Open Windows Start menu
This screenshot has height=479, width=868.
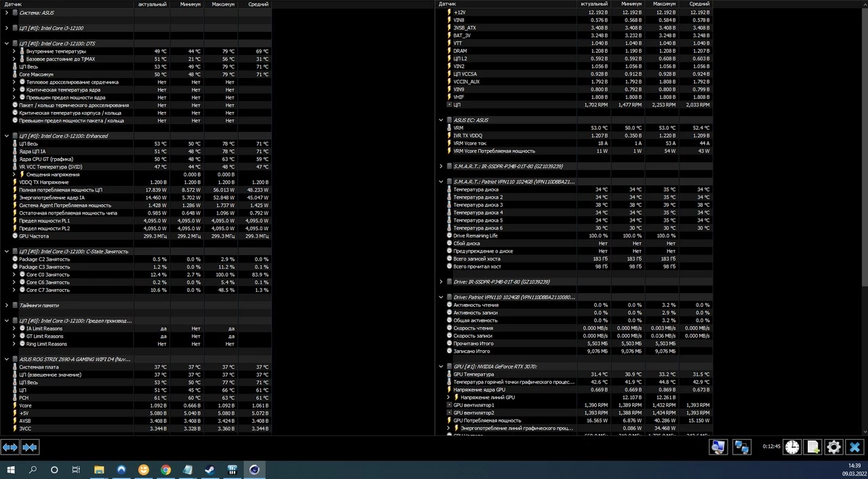click(x=11, y=470)
